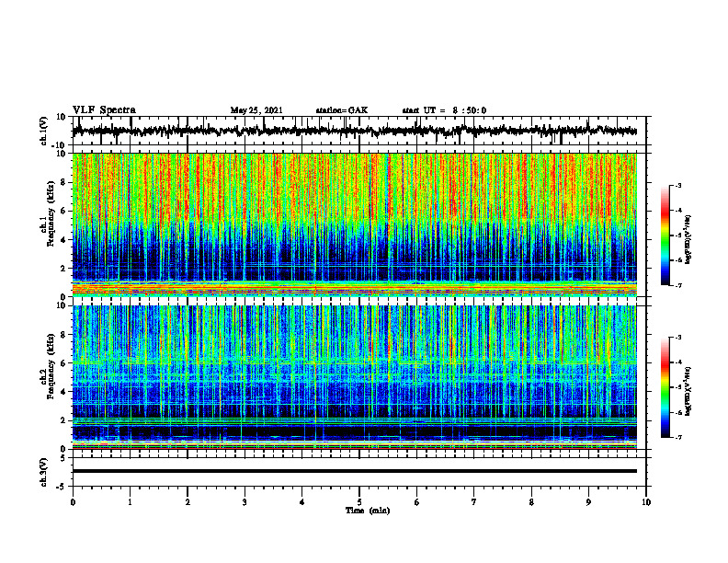Screen dimensions: 728x563
Task: Click the time axis tick label "7"
Action: (474, 502)
